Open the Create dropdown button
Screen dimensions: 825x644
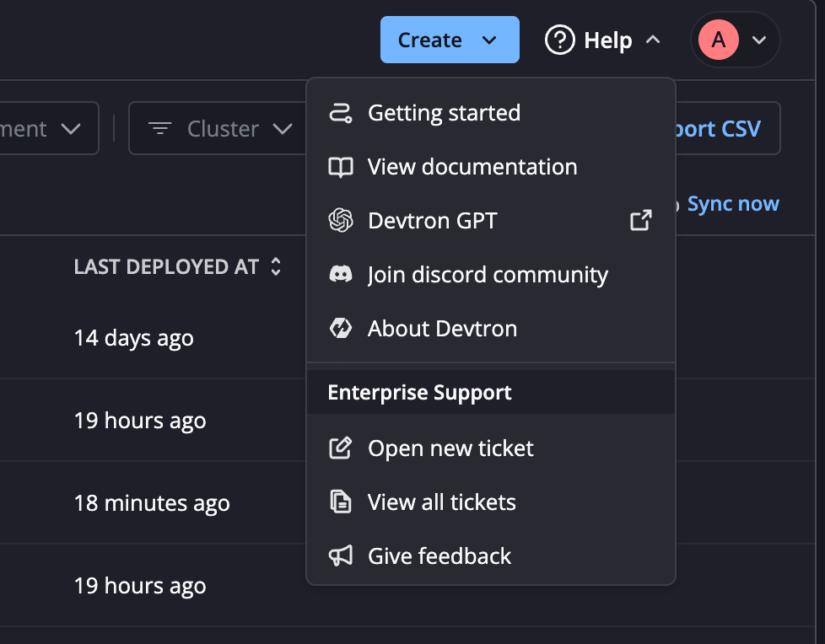coord(449,40)
